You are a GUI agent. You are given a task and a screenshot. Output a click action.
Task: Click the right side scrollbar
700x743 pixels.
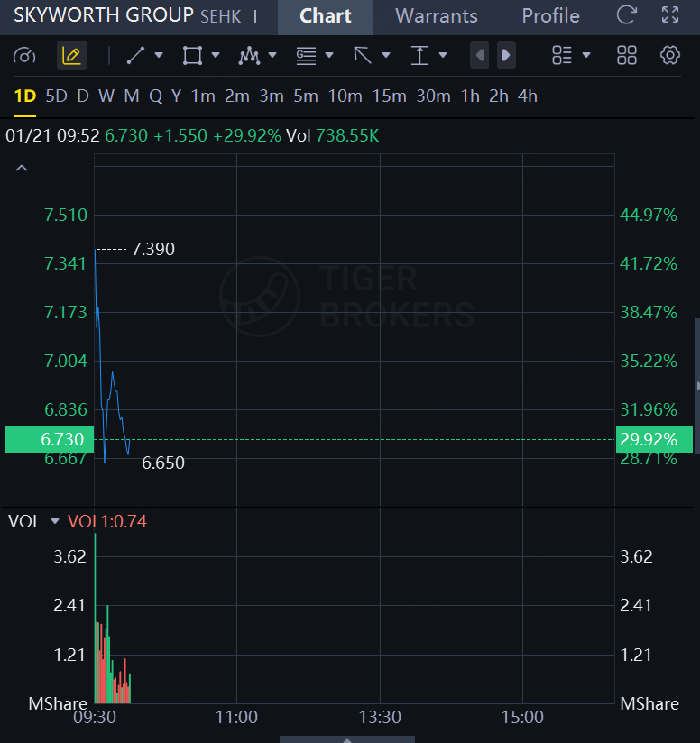tap(696, 386)
